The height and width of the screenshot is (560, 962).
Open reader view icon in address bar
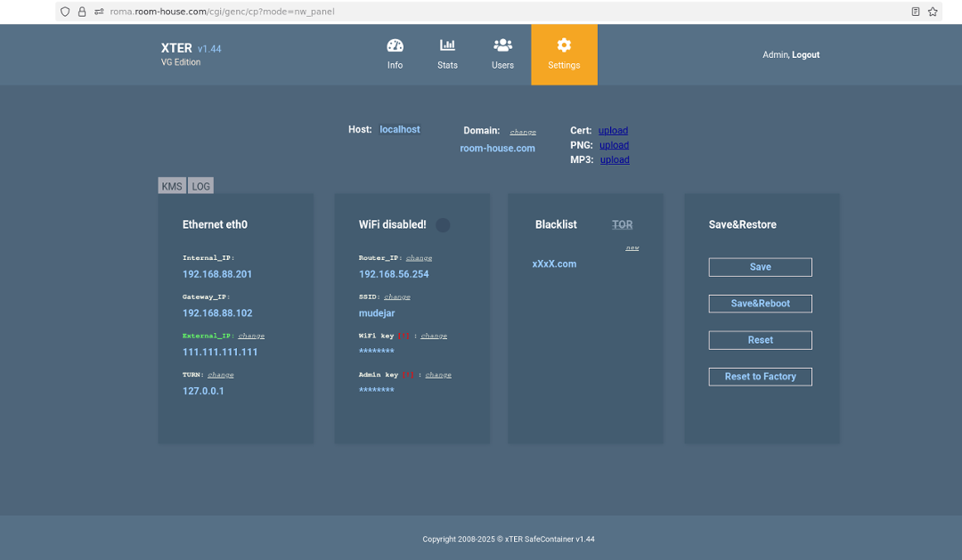(916, 12)
